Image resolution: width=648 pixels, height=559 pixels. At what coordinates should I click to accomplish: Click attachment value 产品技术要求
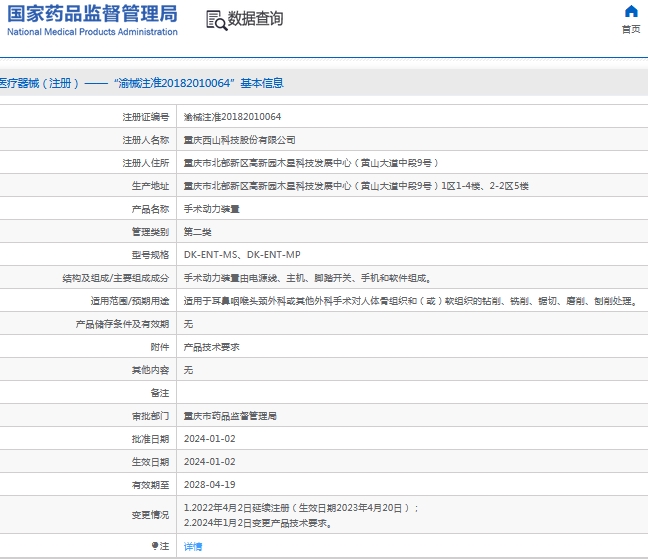coord(212,347)
